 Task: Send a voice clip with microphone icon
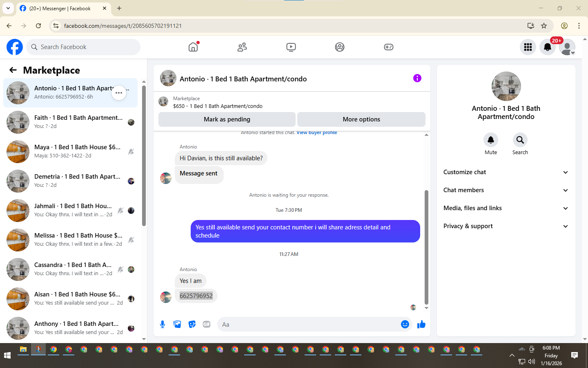(x=163, y=324)
